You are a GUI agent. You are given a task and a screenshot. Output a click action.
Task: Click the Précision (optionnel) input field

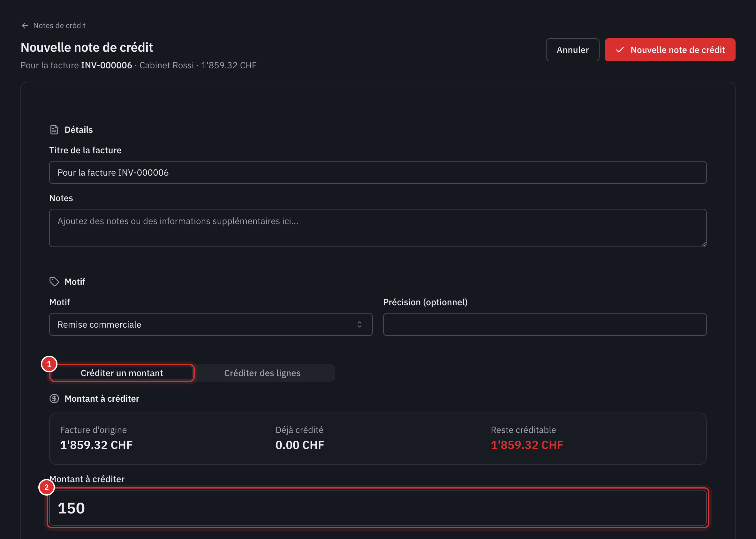point(545,325)
